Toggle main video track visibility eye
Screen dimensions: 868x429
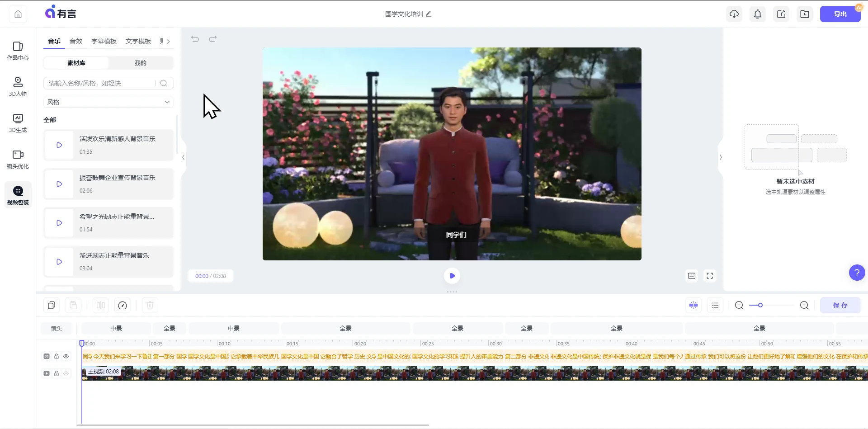click(x=66, y=373)
